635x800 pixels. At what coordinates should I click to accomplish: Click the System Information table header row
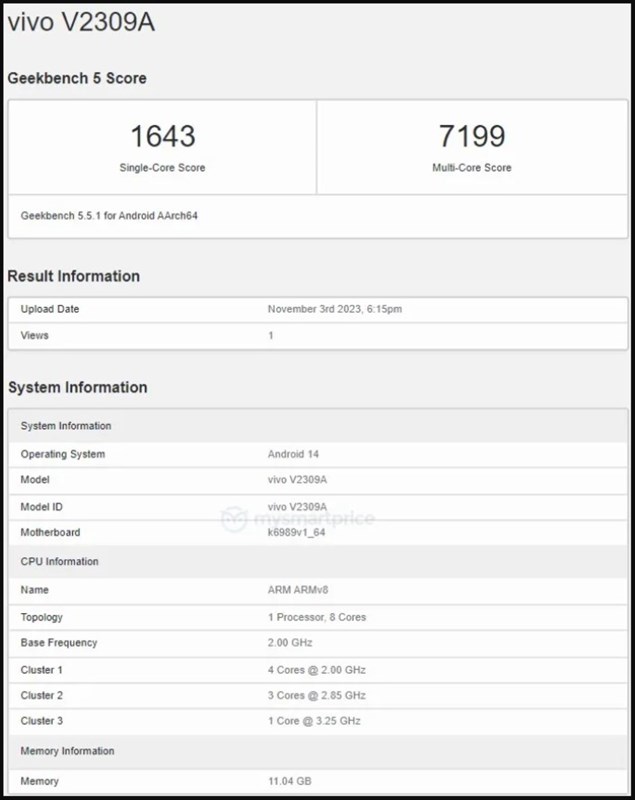click(318, 426)
